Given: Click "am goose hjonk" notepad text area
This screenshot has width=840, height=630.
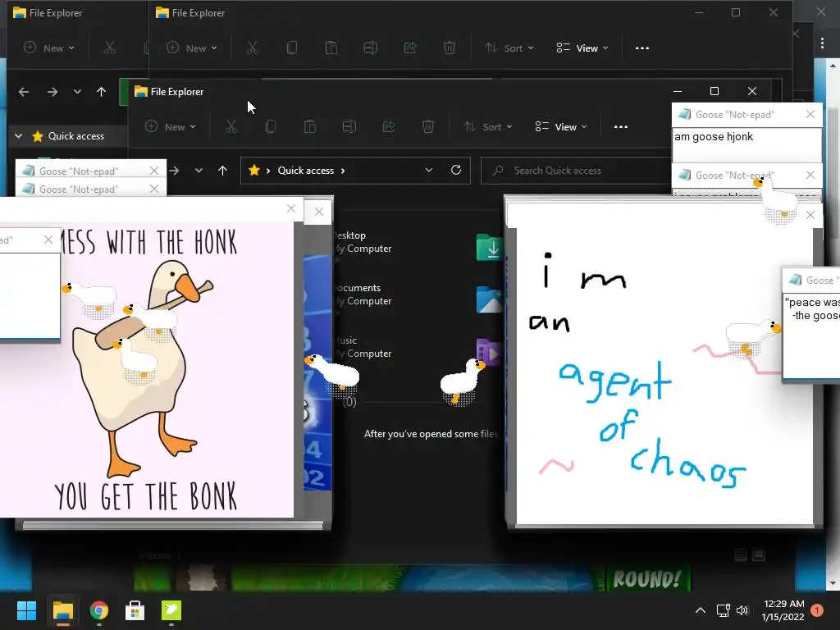Looking at the screenshot, I should coord(746,145).
